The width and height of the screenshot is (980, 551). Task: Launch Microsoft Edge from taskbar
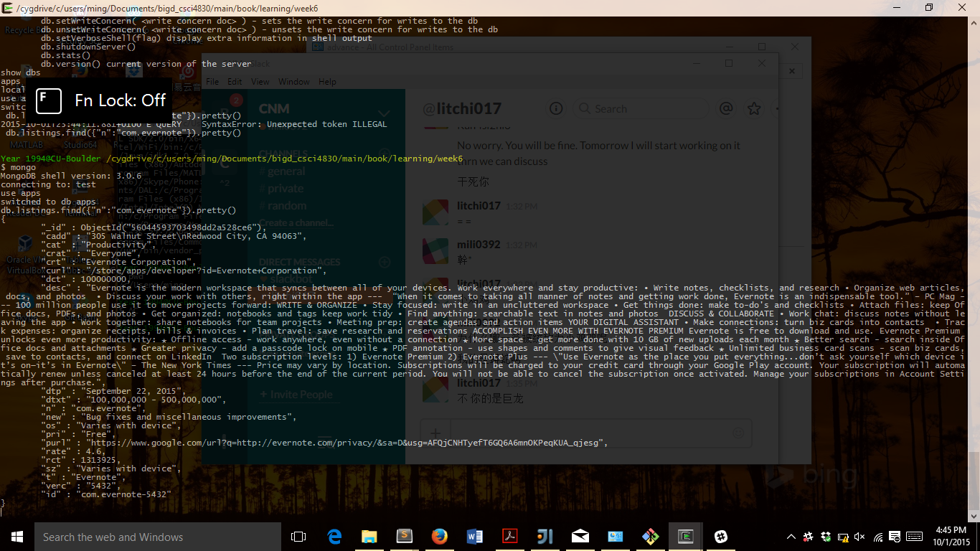coord(334,537)
